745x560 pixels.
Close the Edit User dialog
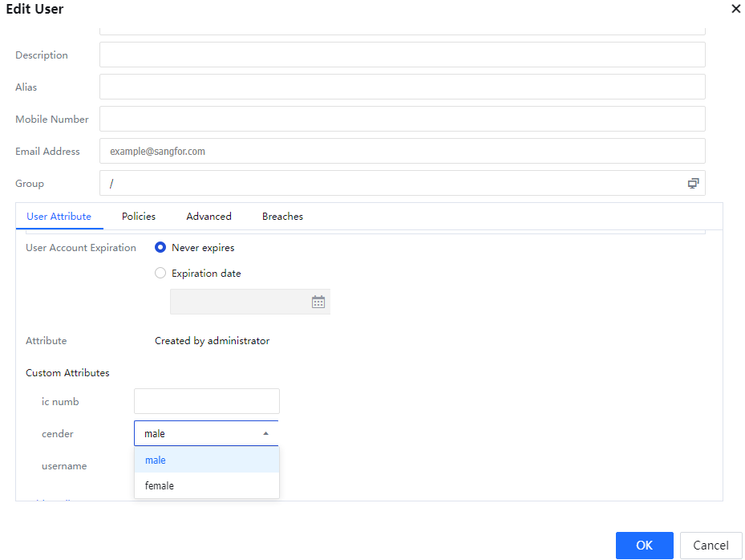(735, 9)
